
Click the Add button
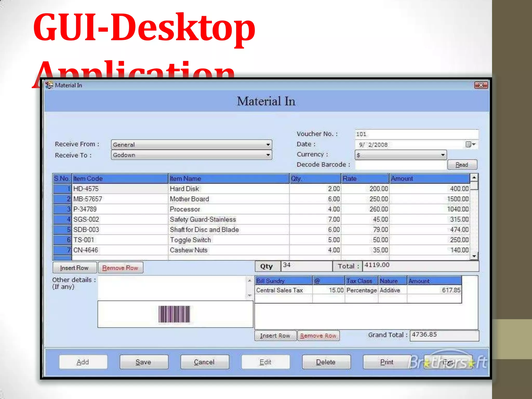pyautogui.click(x=83, y=362)
